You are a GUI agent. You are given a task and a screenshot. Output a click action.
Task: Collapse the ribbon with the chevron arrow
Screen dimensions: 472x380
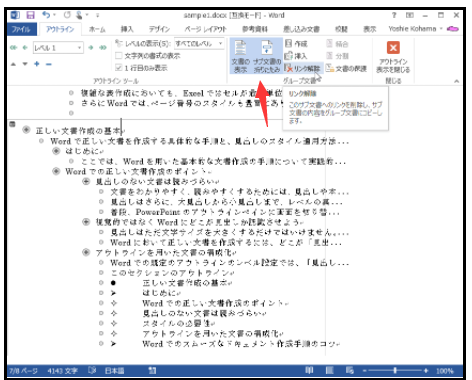coord(456,81)
